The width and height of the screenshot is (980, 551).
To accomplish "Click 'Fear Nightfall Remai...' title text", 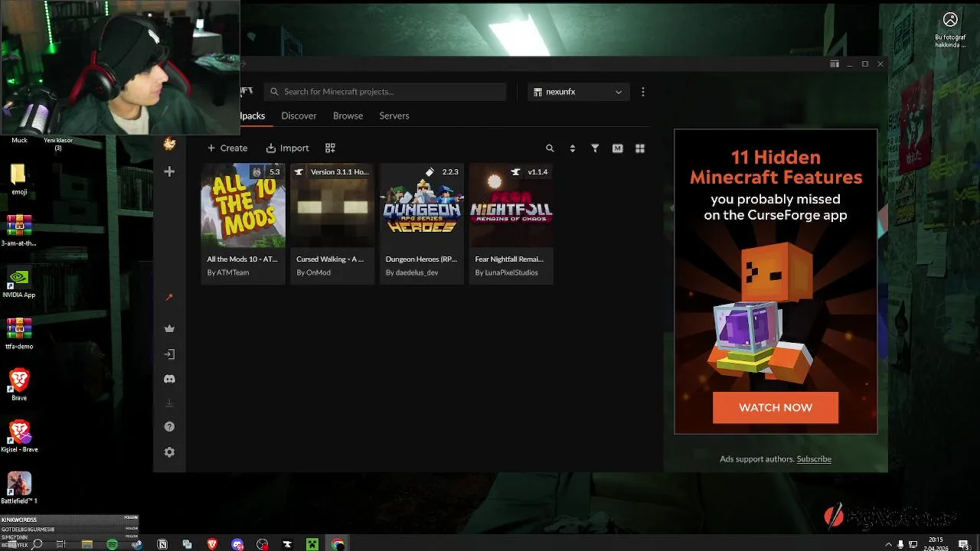I will [x=509, y=259].
